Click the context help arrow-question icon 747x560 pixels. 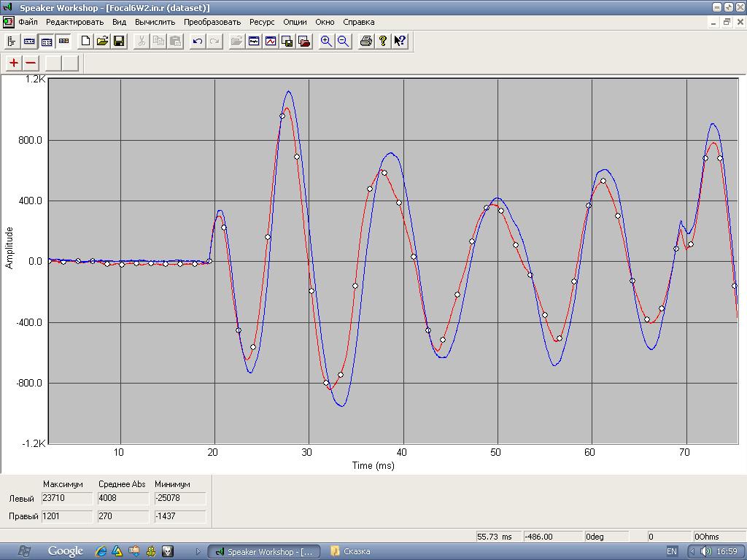400,42
